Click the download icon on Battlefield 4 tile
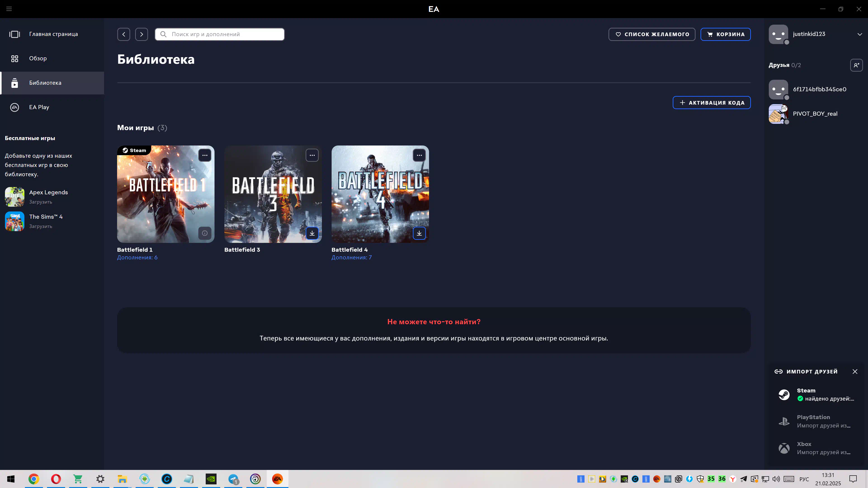This screenshot has width=868, height=488. pos(419,233)
